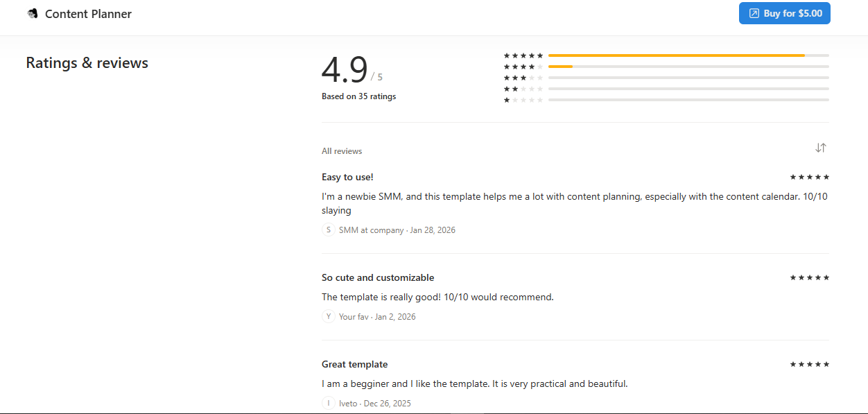Click the 'I' avatar for Iveto
The image size is (868, 414).
(x=329, y=404)
